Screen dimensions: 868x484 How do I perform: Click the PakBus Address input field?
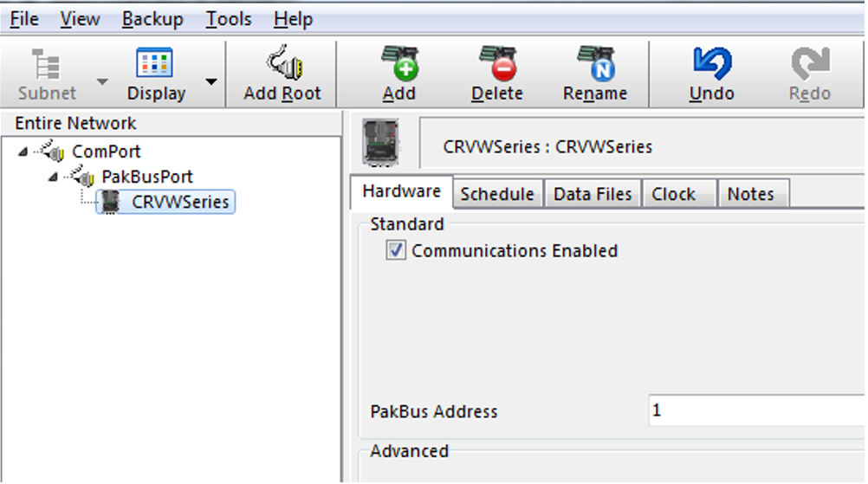point(754,410)
